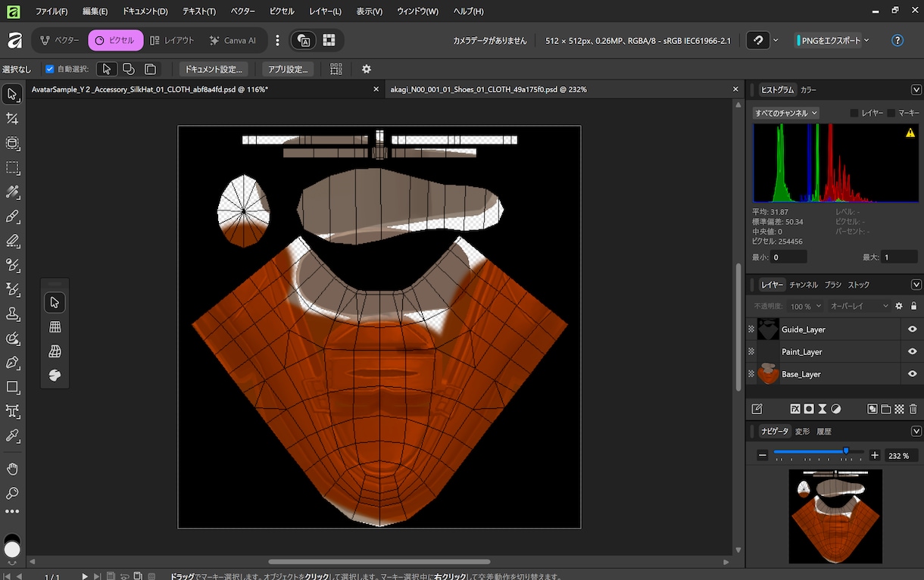
Task: Open the Canva AI studio
Action: 233,40
